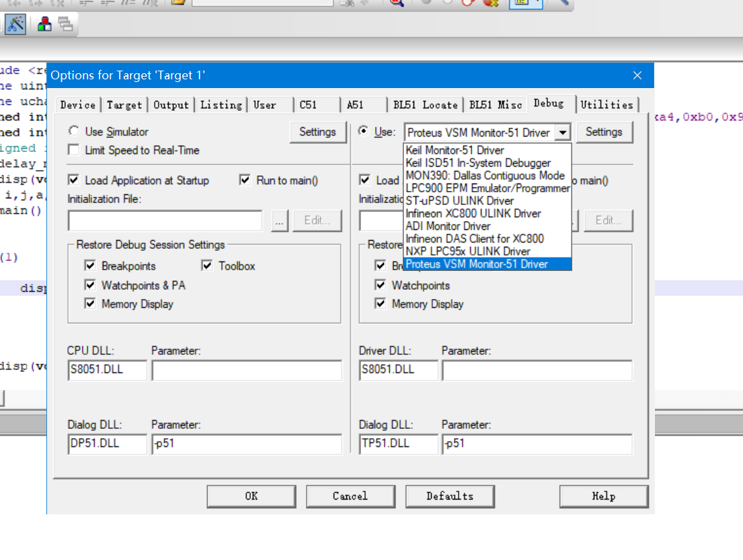This screenshot has height=560, width=743.
Task: Browse initialization file with ... button
Action: tap(280, 221)
